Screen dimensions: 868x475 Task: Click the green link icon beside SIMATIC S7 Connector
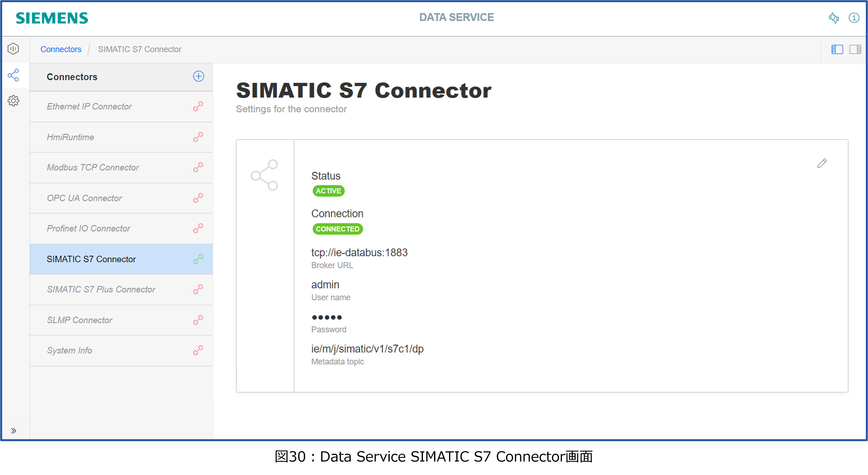[x=198, y=259]
